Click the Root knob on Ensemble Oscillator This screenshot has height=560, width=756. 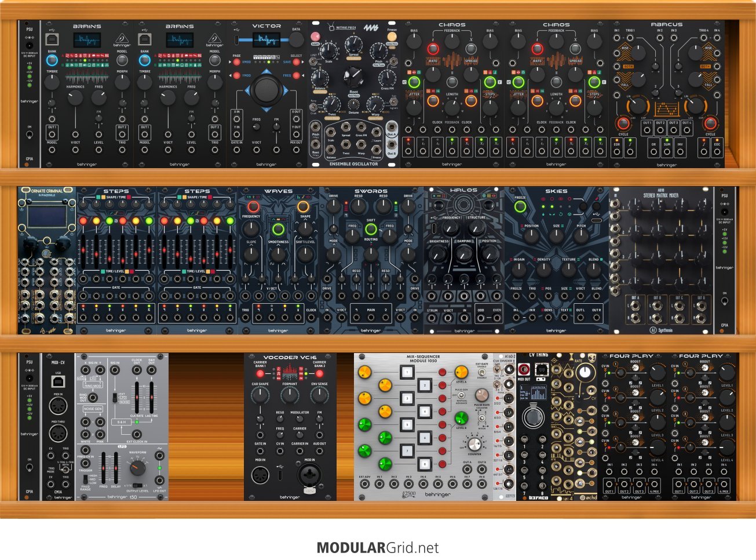[353, 77]
